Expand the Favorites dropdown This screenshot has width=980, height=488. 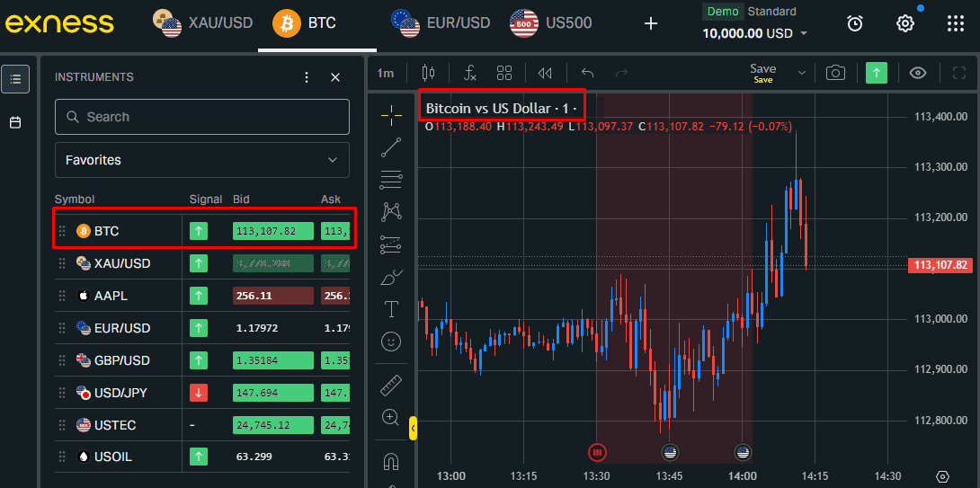point(202,160)
